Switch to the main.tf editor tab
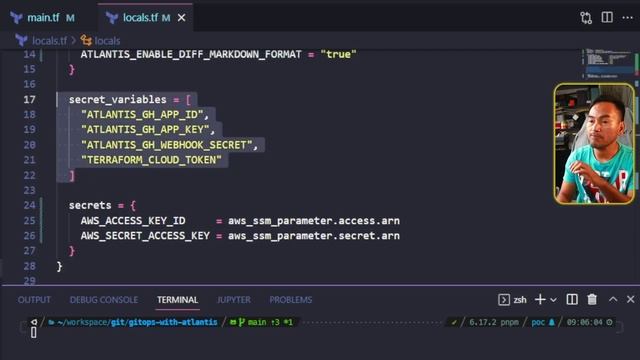640x360 pixels. [42, 18]
